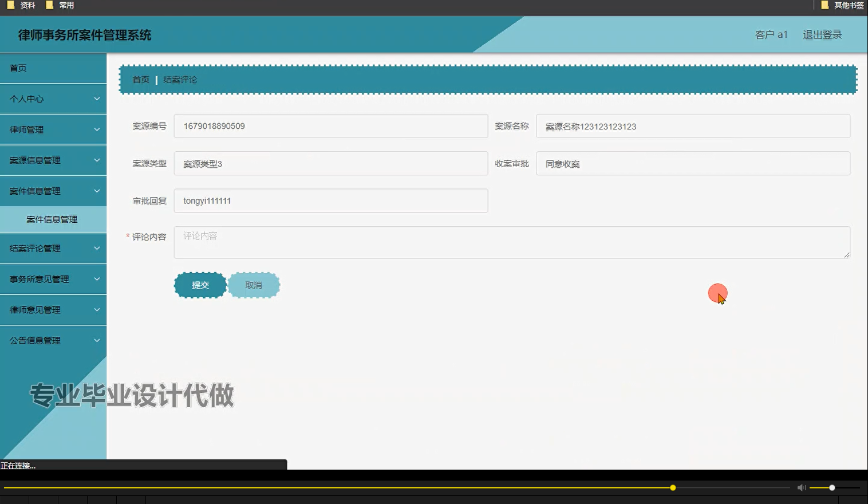This screenshot has width=868, height=504.
Task: Cancel the form with 取消 button
Action: tap(254, 285)
